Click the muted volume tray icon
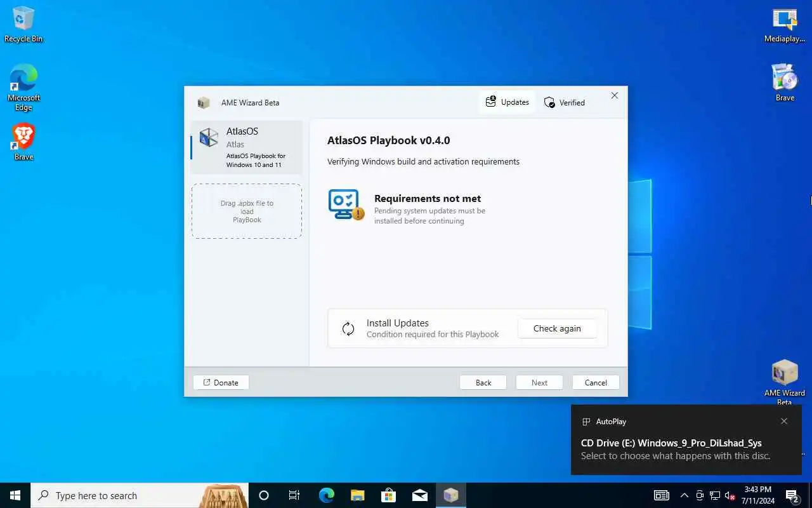812x508 pixels. 730,495
